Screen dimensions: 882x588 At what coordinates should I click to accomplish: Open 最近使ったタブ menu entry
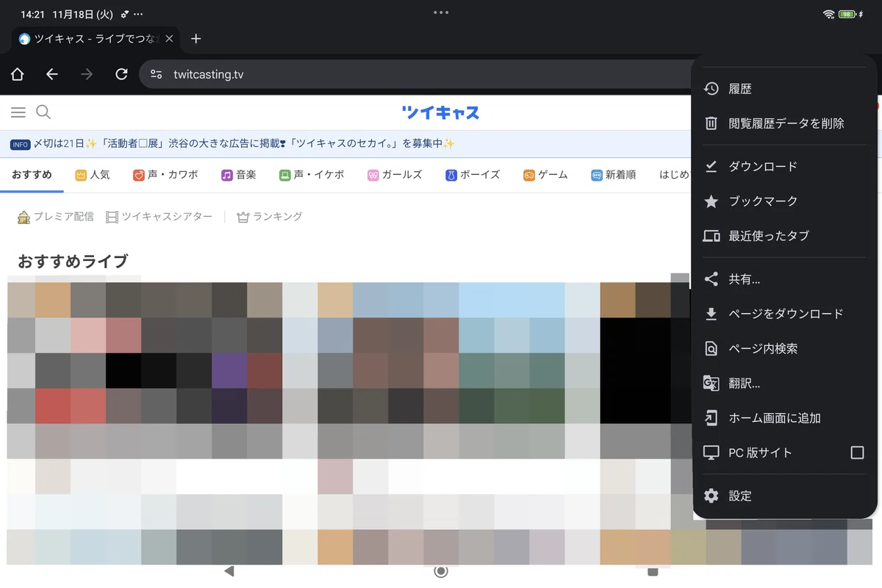(784, 236)
